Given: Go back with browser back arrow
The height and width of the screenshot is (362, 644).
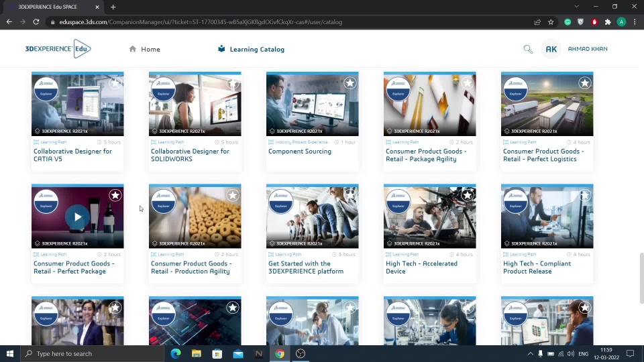Looking at the screenshot, I should coord(9,22).
